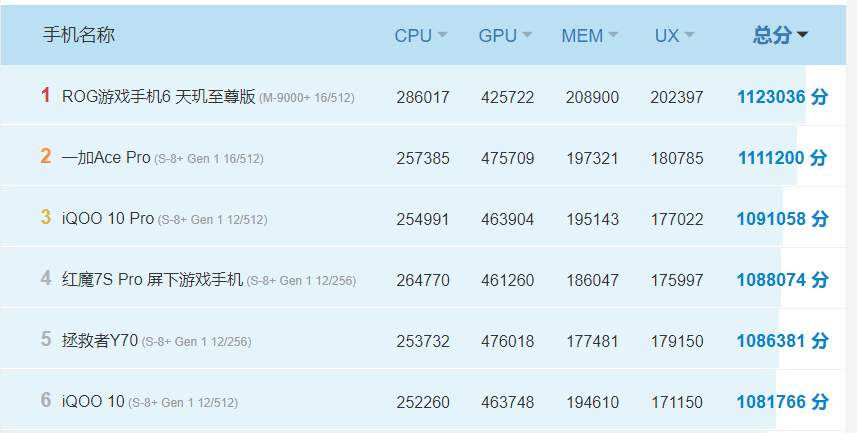The width and height of the screenshot is (857, 433).
Task: Select iQOO 10 Pro spec (S-8+ Gen 1 12/512)
Action: point(213,220)
